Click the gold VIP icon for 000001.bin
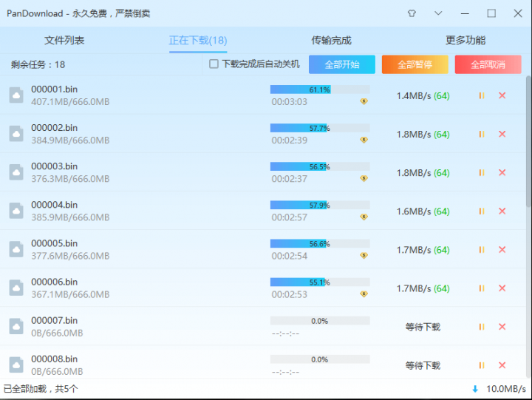This screenshot has height=400, width=532. pyautogui.click(x=364, y=101)
